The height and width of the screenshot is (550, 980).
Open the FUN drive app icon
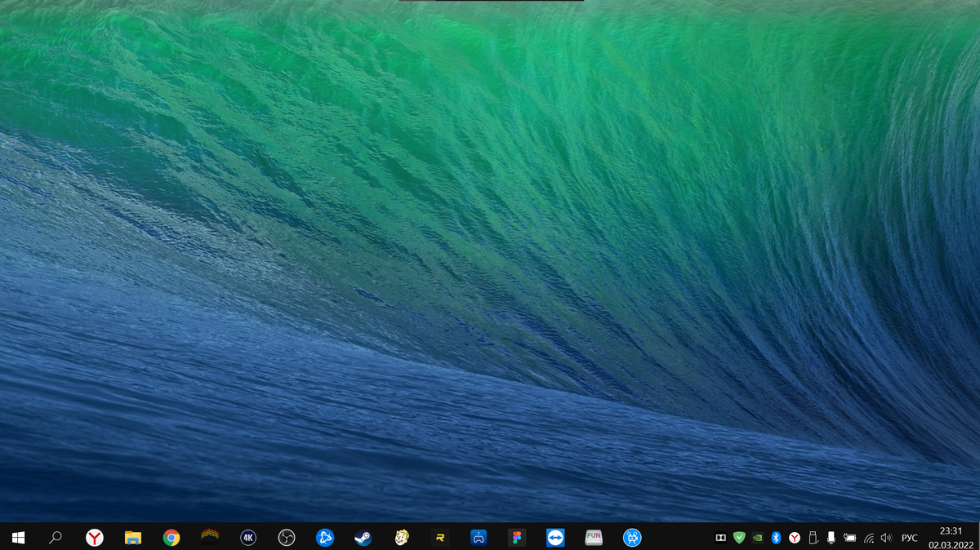pyautogui.click(x=594, y=538)
